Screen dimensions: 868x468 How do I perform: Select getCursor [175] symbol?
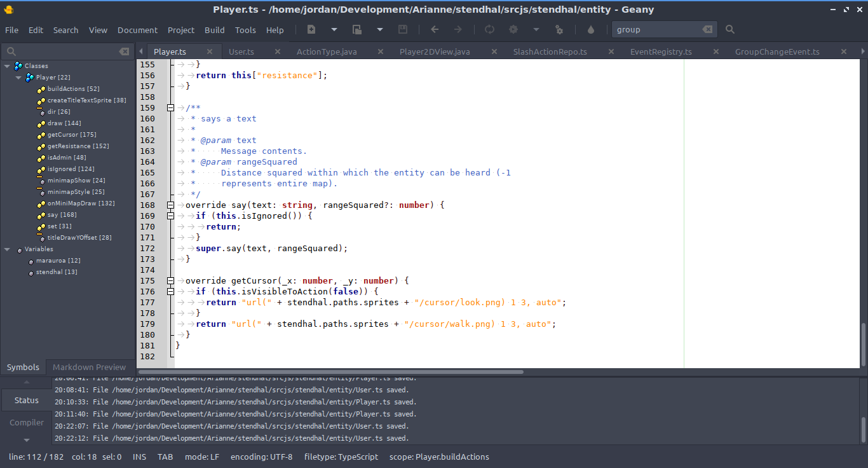(72, 135)
